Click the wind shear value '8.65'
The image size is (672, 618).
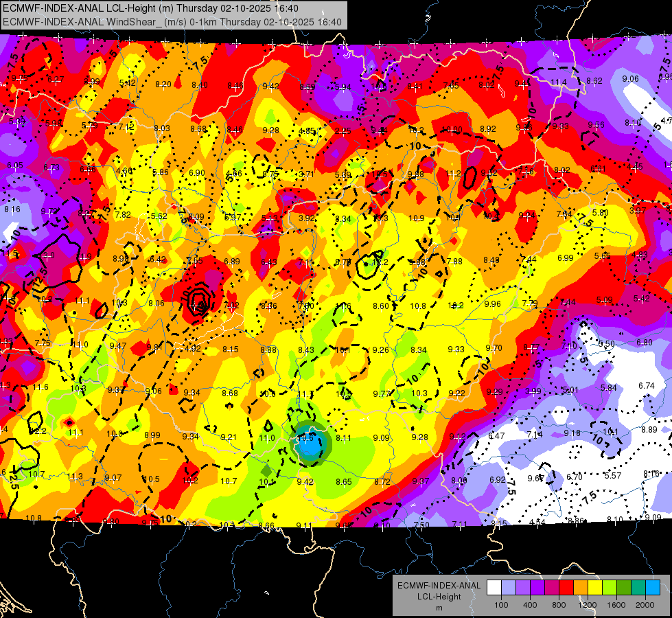[344, 481]
